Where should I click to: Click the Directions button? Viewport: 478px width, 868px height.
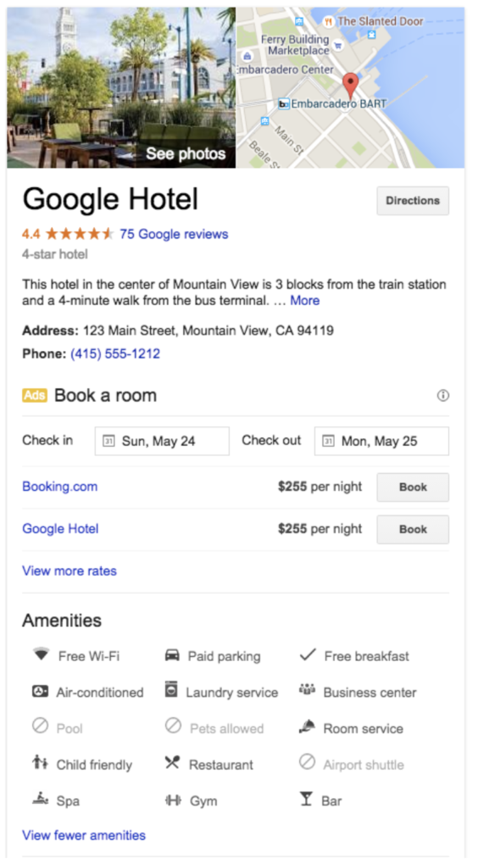(x=413, y=200)
